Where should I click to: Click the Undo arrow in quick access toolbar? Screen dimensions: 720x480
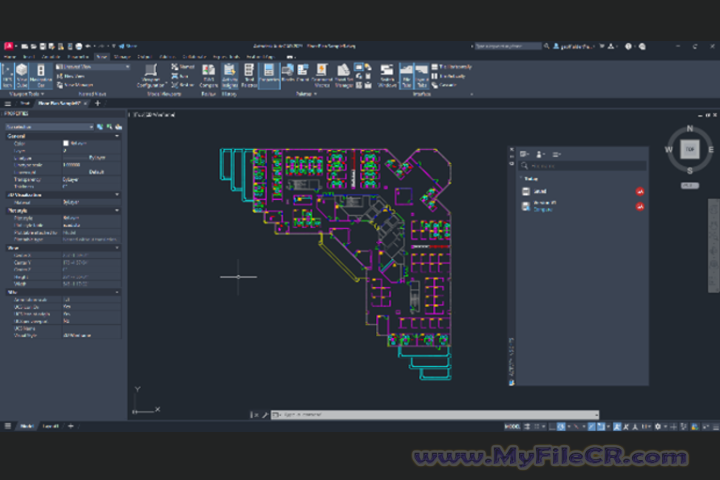tap(88, 46)
